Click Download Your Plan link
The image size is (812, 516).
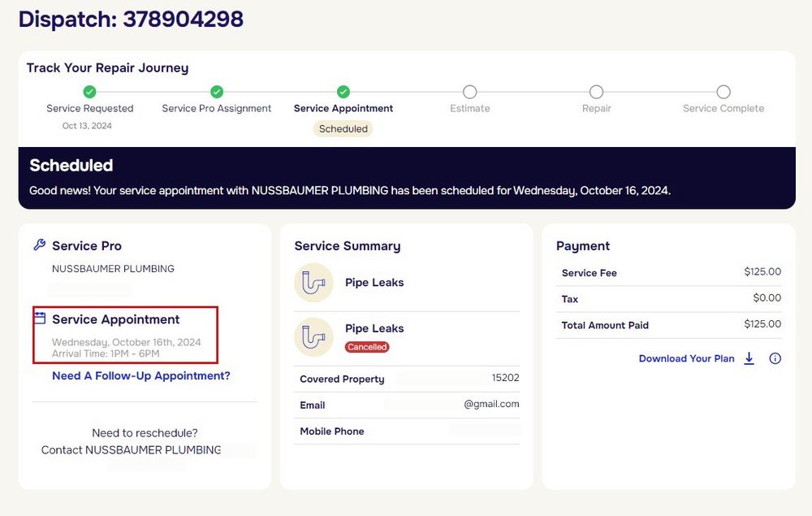point(686,358)
